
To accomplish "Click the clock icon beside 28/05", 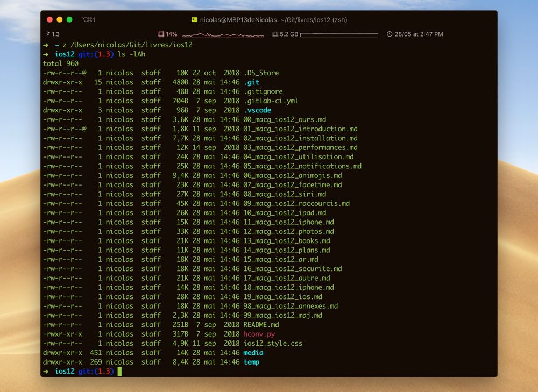I will pyautogui.click(x=390, y=34).
